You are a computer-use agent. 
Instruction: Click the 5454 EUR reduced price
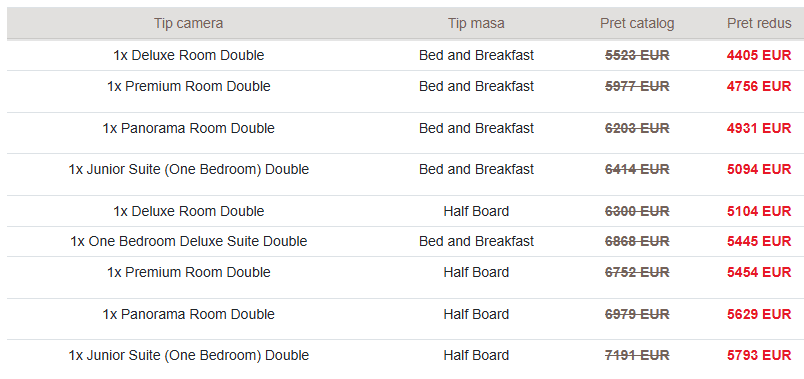pos(759,272)
